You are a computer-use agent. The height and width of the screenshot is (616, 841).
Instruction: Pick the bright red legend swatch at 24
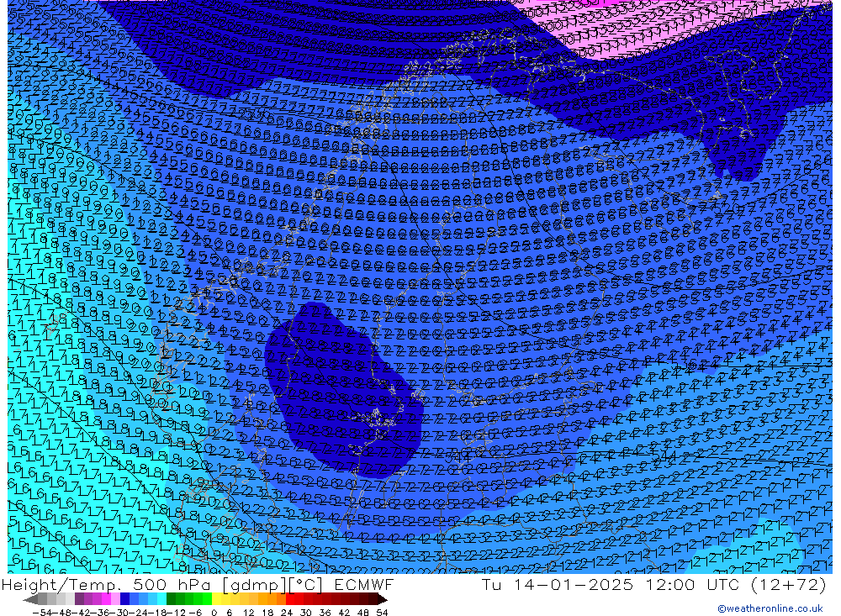coord(290,599)
